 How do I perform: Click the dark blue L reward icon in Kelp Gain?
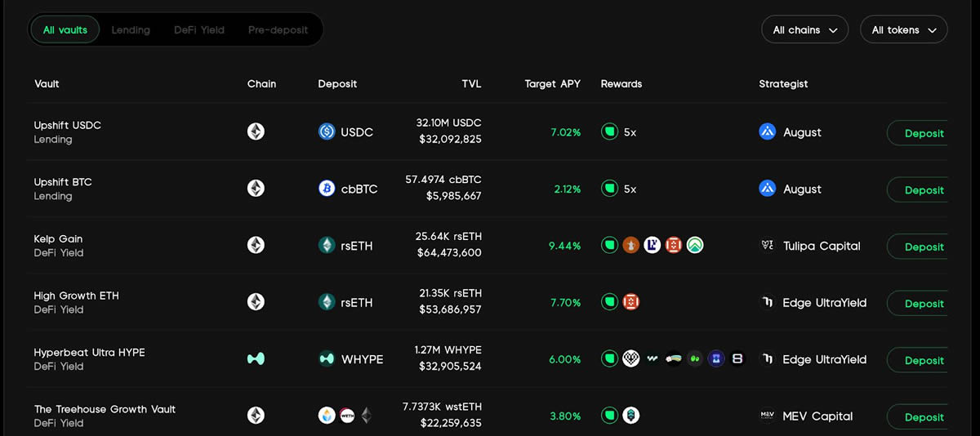(652, 245)
